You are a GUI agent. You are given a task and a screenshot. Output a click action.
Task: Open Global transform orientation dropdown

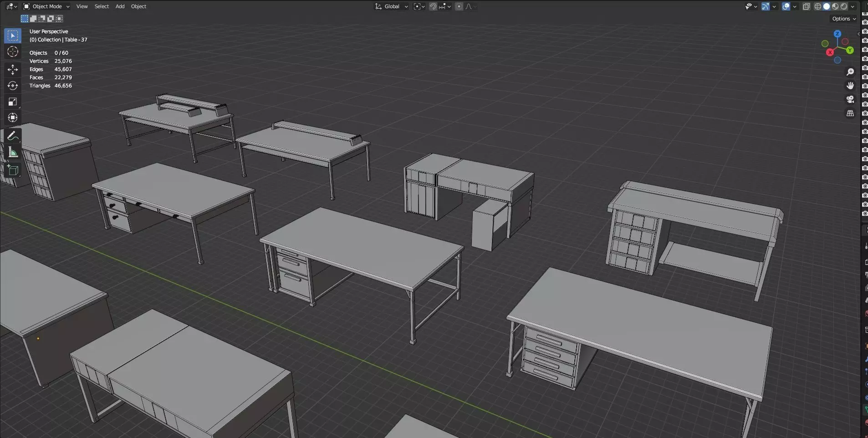[392, 6]
